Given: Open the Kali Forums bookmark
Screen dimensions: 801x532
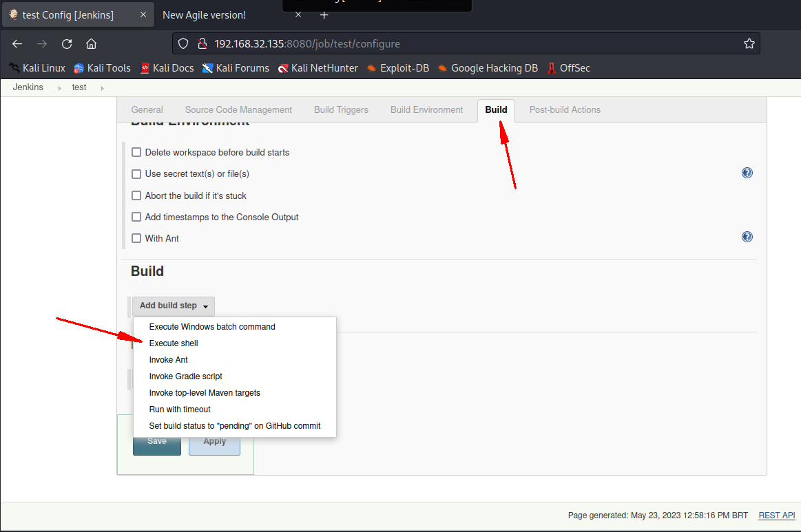Looking at the screenshot, I should [x=236, y=68].
